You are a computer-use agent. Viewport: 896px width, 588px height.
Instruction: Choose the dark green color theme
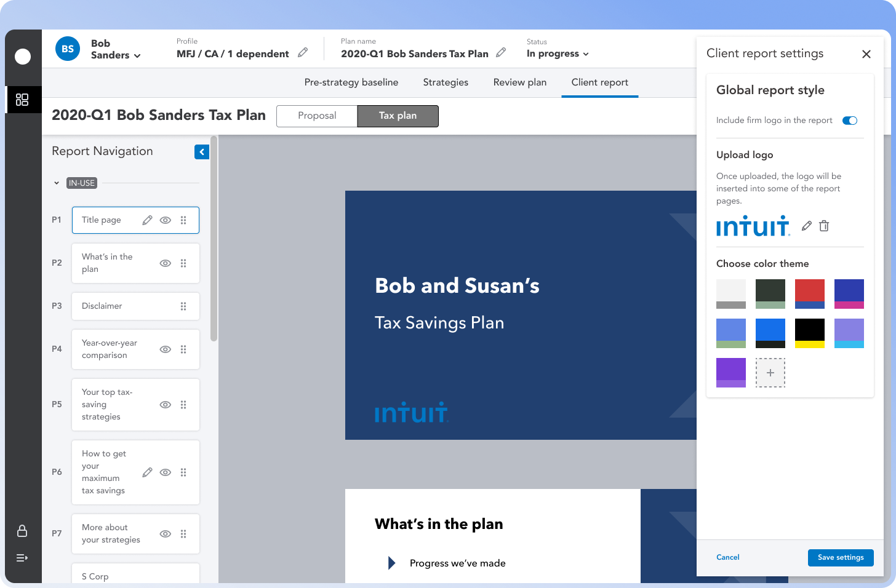(770, 294)
